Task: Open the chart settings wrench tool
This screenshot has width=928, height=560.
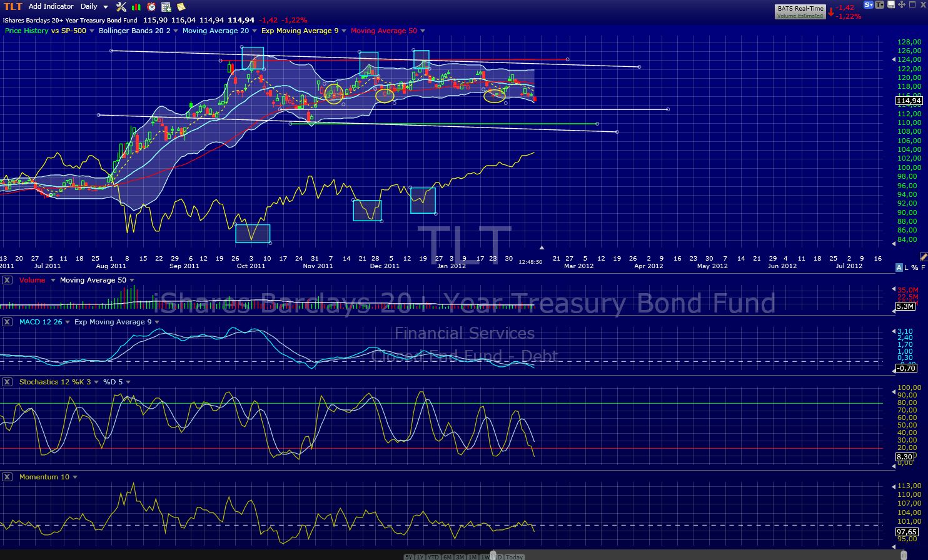Action: [x=121, y=6]
